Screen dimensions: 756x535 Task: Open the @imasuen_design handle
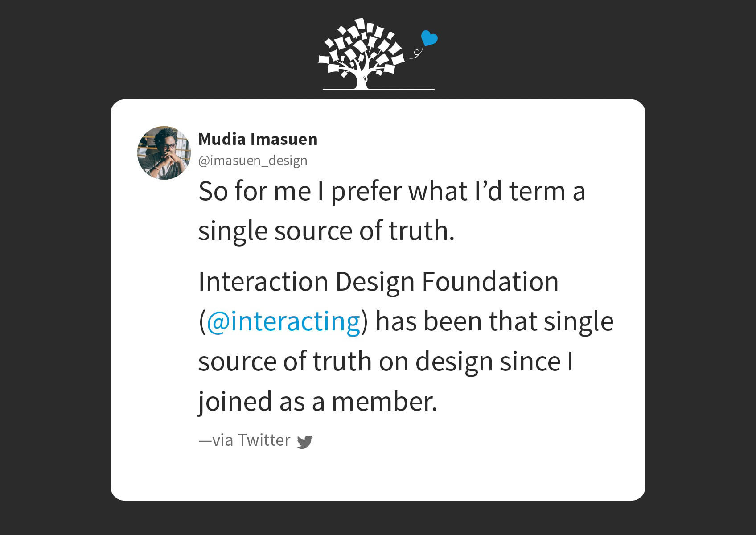(253, 160)
